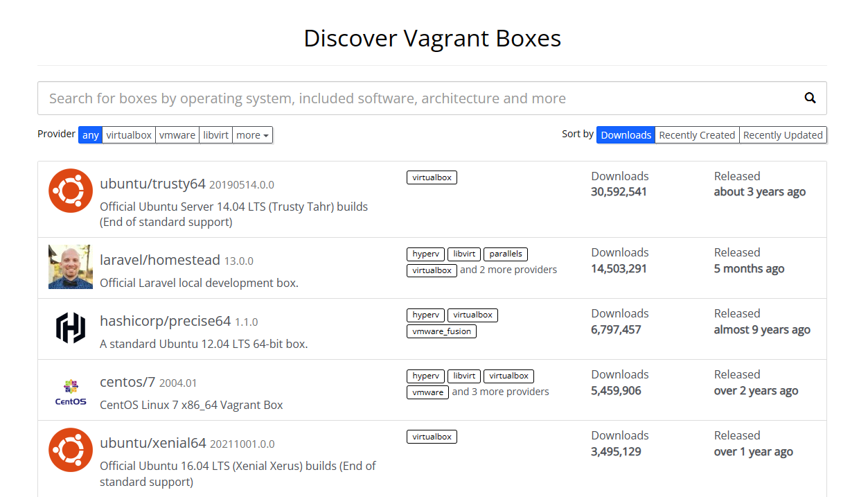Viewport: 868px width, 497px height.
Task: Open the laravel/homestead box page
Action: pos(161,259)
